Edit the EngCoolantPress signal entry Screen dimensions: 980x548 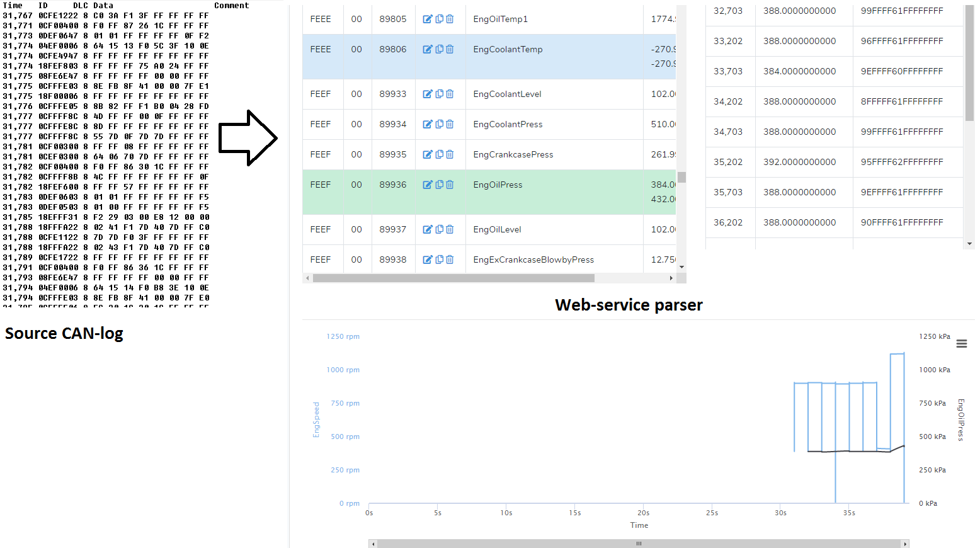point(428,124)
